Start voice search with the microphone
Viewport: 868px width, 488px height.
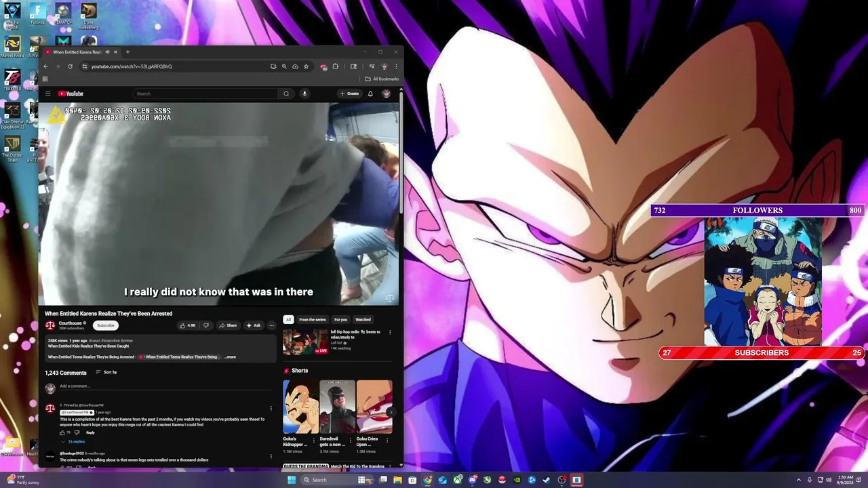(x=304, y=94)
